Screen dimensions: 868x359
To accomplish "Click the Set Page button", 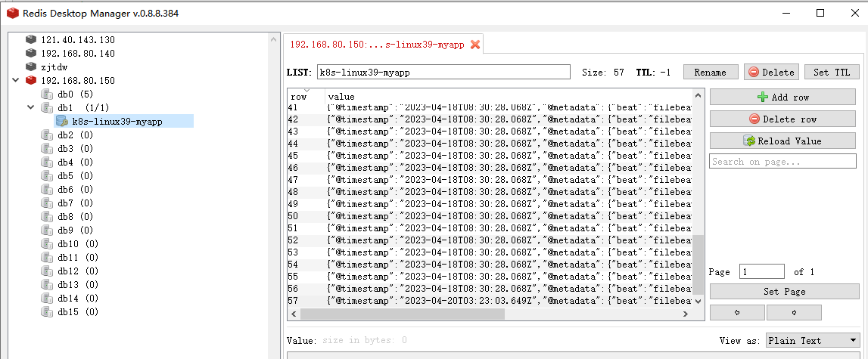I will click(x=785, y=292).
